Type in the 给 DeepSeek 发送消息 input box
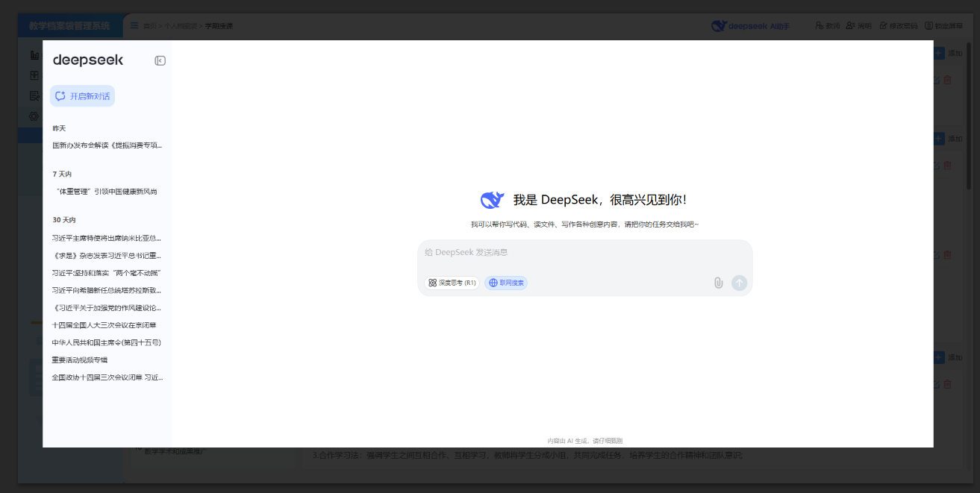Viewport: 980px width, 493px height. [584, 253]
